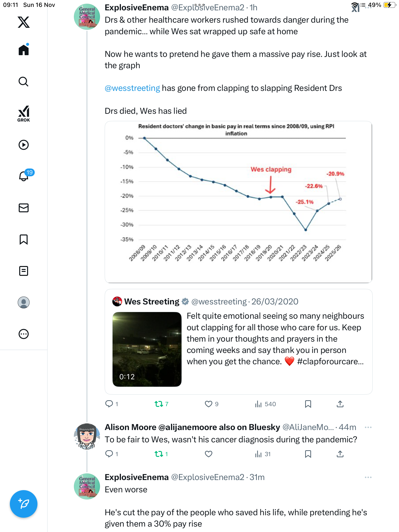Image resolution: width=399 pixels, height=532 pixels.
Task: Bookmark Alison Moore's reply
Action: tap(308, 454)
